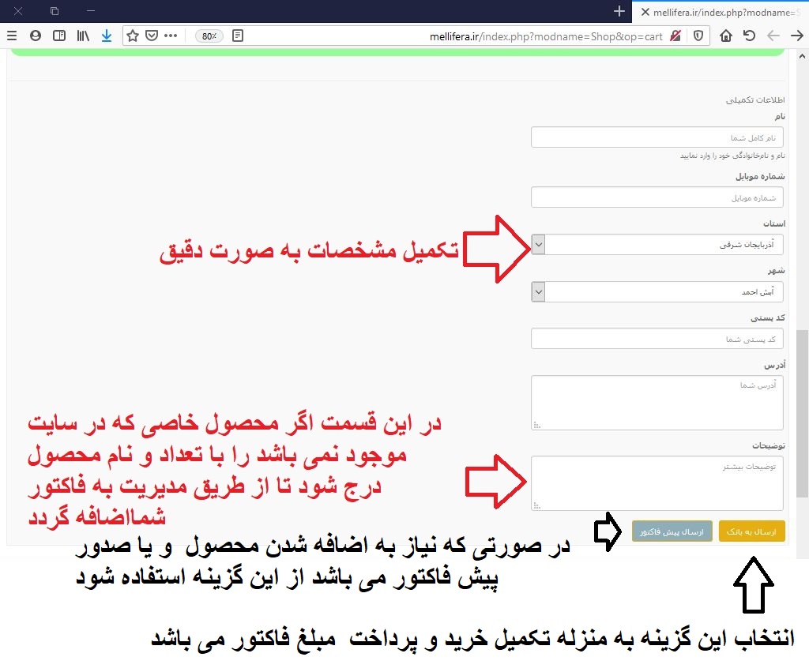
Task: Click the Firefox account icon
Action: tap(36, 36)
